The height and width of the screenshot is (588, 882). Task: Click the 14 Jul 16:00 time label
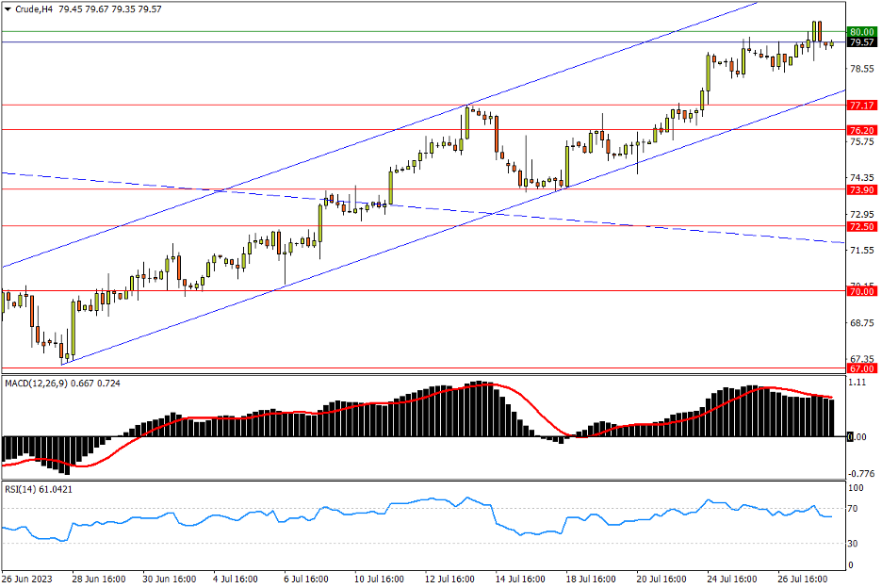point(522,578)
